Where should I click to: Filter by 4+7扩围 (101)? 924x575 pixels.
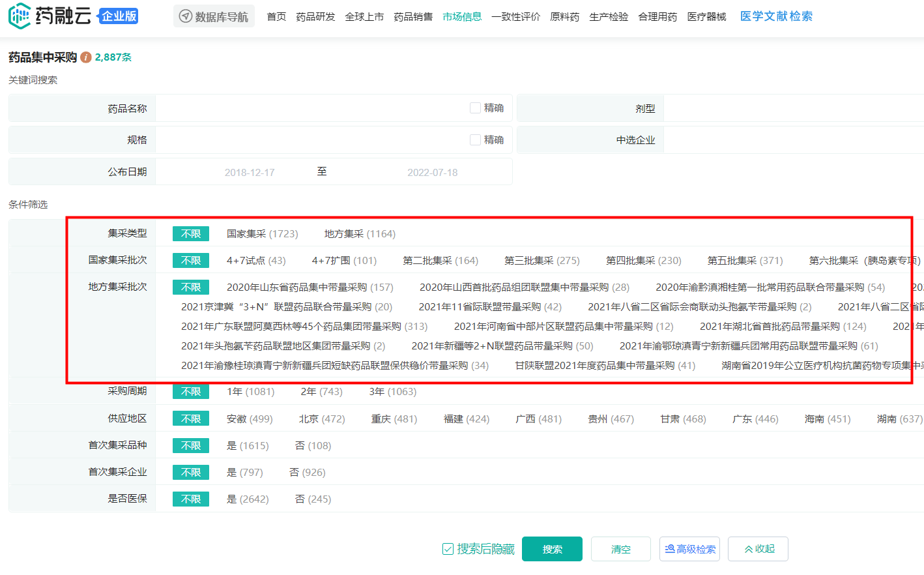344,260
